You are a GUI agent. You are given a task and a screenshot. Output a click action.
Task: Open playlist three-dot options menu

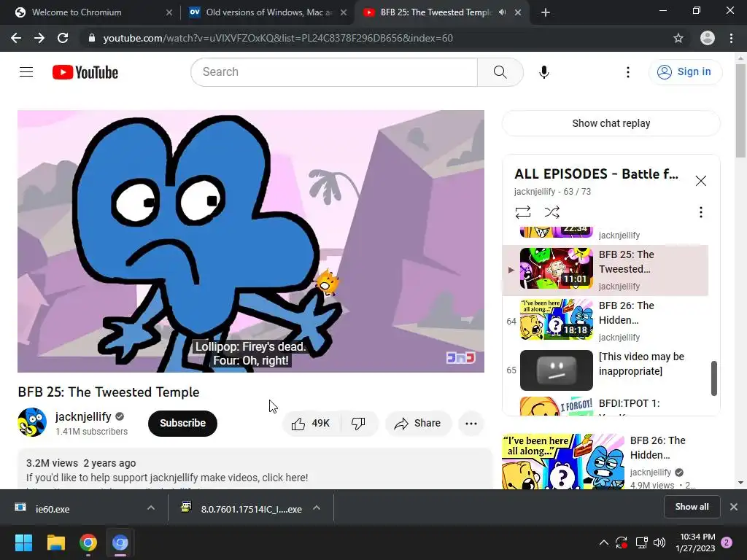700,212
